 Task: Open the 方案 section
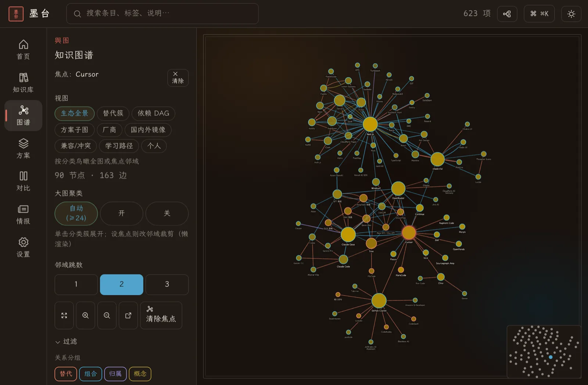23,149
